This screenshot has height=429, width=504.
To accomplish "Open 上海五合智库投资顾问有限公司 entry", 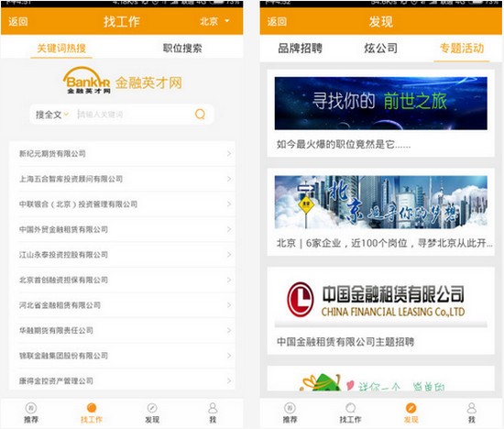I will pos(122,179).
